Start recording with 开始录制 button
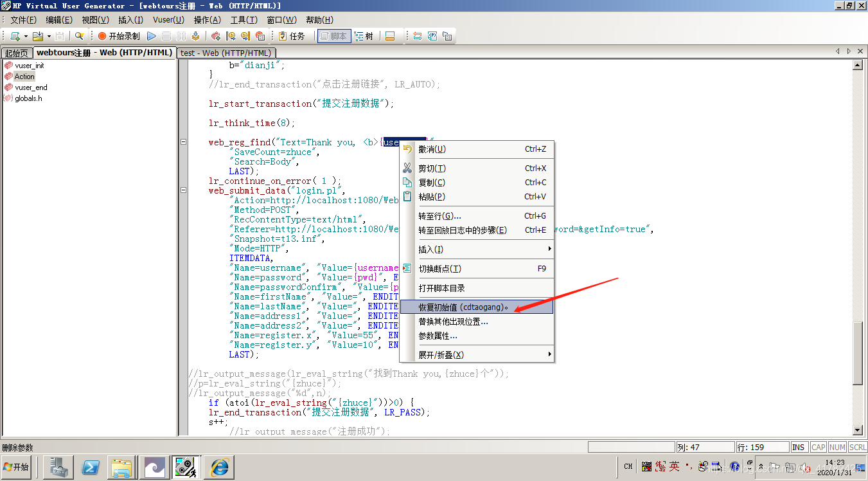Viewport: 868px width, 481px height. point(119,36)
